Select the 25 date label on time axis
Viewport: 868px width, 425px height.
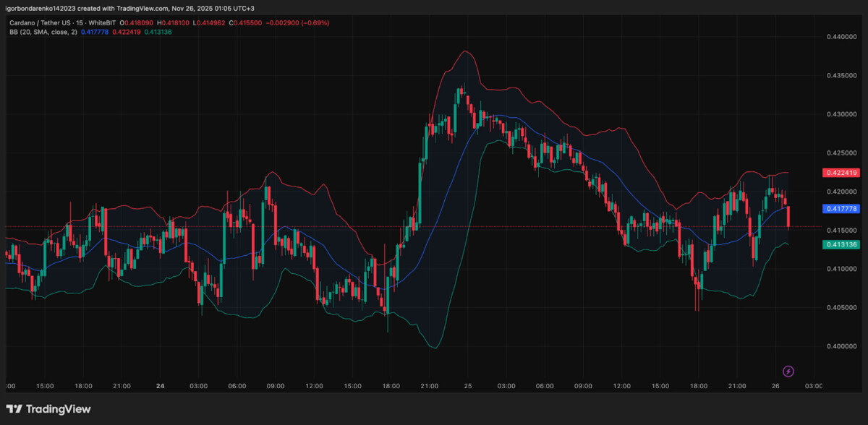point(468,386)
